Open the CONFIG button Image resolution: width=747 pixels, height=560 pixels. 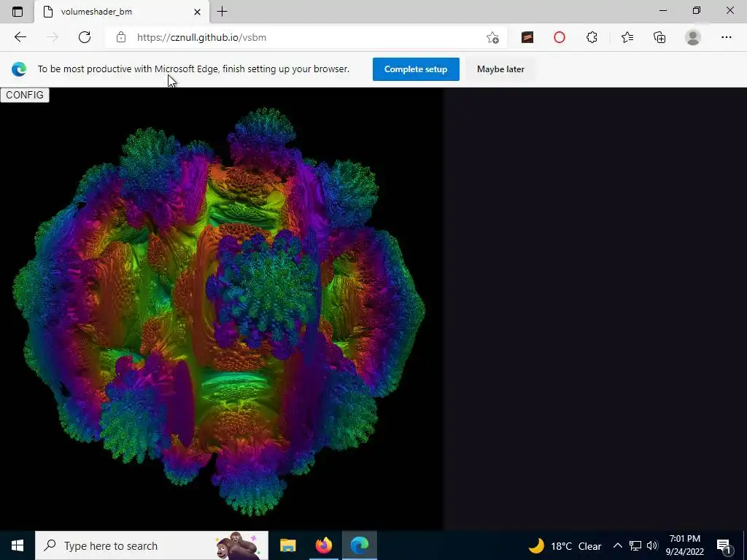(x=25, y=95)
